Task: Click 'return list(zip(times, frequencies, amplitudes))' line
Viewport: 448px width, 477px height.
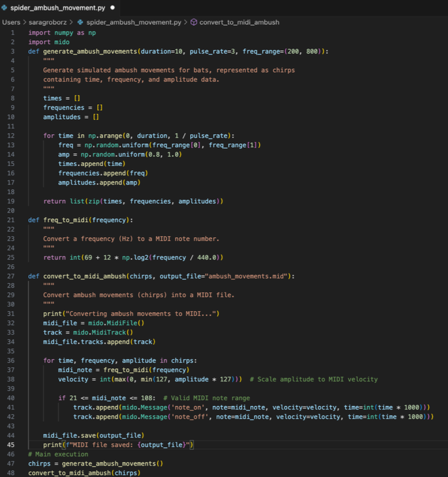Action: click(133, 202)
